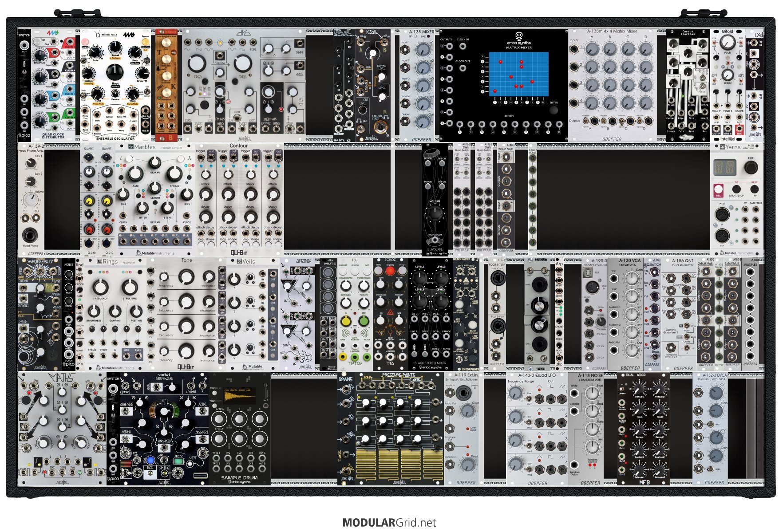
Task: Turn the Spread knob on Marbles
Action: [174, 174]
